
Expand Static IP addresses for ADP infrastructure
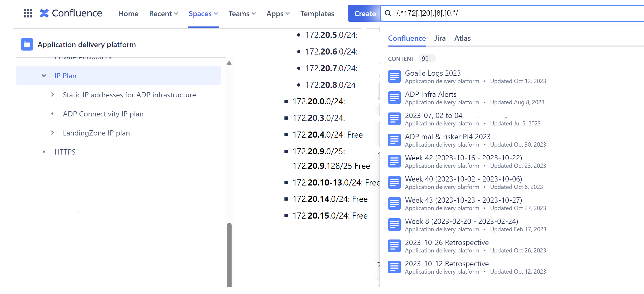52,94
